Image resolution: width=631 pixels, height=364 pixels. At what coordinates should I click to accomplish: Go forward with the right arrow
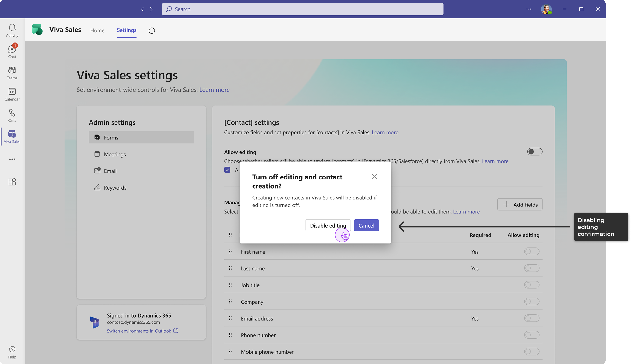click(151, 9)
